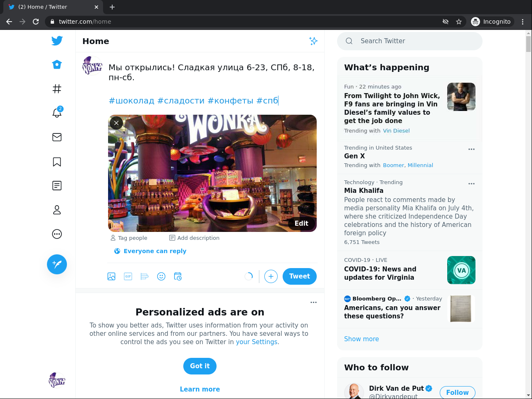Bookmark this page with the star icon
This screenshot has width=532, height=399.
point(459,22)
